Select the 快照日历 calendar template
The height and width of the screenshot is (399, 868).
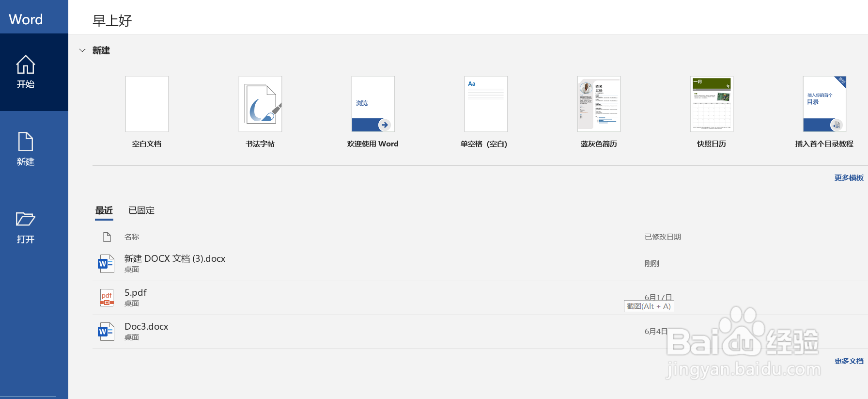pos(712,104)
